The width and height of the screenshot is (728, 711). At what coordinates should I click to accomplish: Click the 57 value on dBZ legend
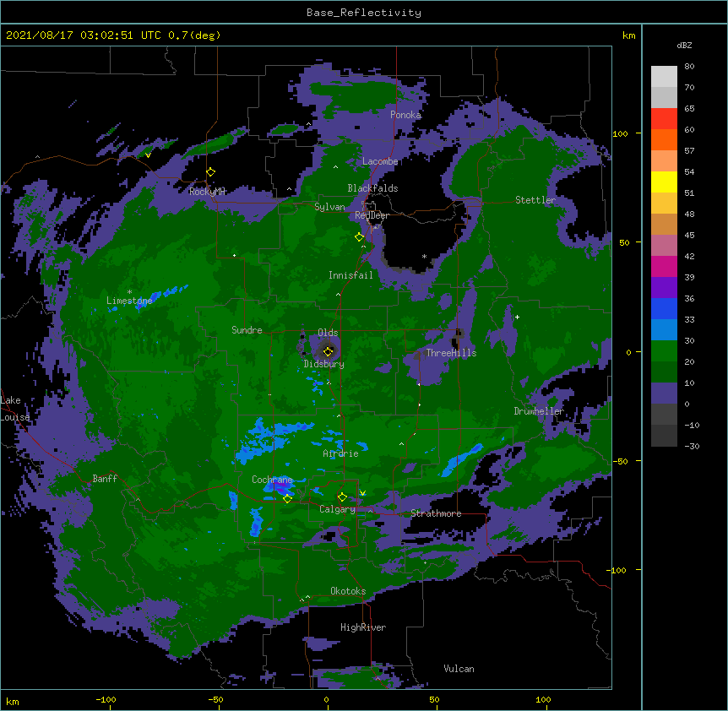coord(689,151)
